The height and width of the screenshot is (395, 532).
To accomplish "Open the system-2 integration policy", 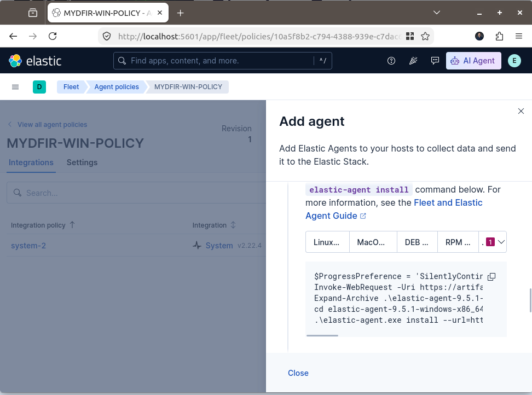I will 28,246.
